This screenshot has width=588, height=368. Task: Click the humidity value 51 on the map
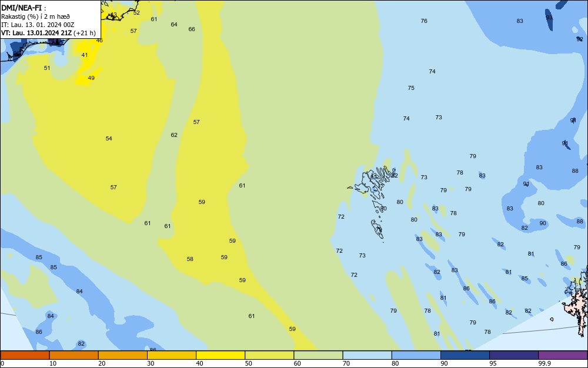pos(47,68)
